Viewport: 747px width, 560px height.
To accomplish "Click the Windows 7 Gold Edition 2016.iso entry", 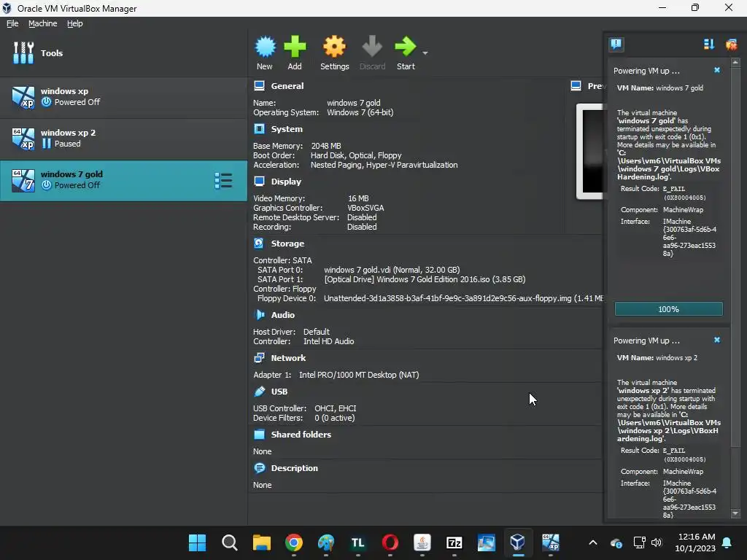I will [425, 279].
